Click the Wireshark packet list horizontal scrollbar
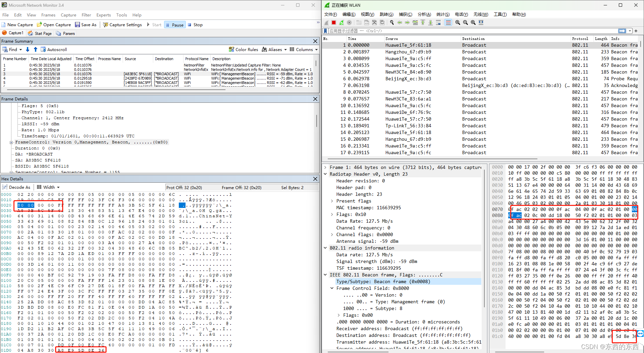The width and height of the screenshot is (644, 353). [433, 159]
